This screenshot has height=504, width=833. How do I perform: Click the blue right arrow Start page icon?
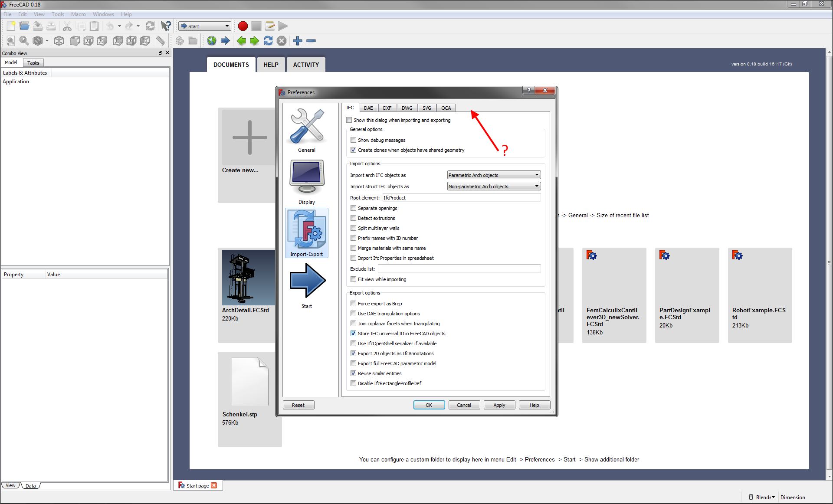[225, 41]
